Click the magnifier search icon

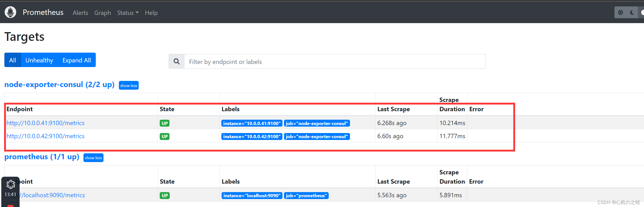[177, 61]
